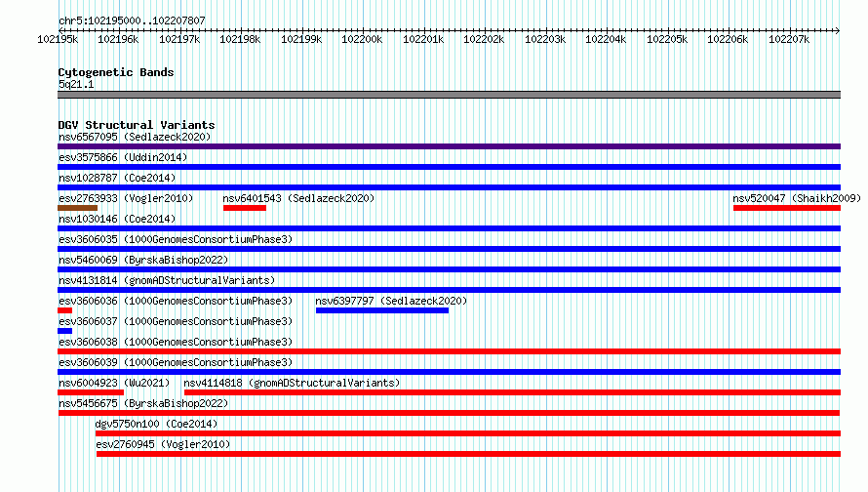Click the 102203k ruler position
868x492 pixels.
pos(545,39)
